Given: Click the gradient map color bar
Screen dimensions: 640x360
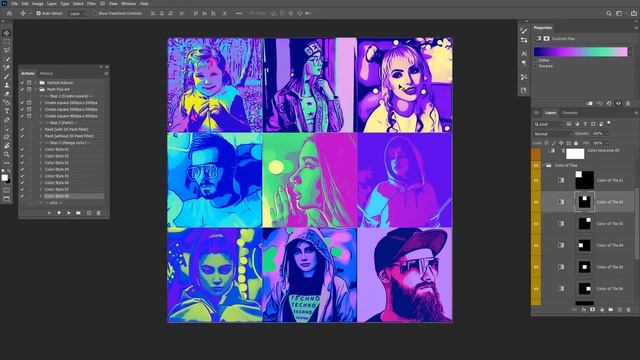Looking at the screenshot, I should [580, 52].
